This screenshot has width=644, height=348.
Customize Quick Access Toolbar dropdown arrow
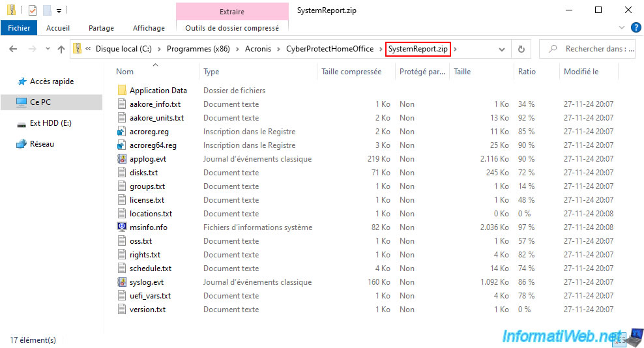point(59,10)
